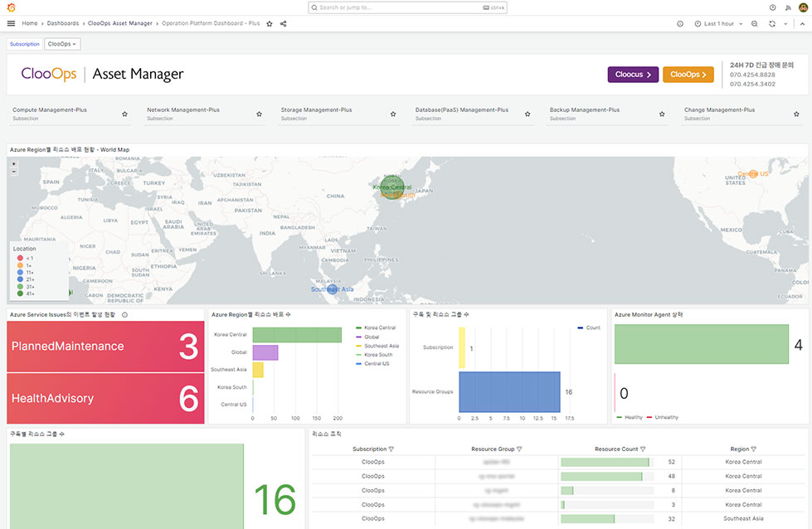
Task: Filter the Resource Count column
Action: coord(643,449)
